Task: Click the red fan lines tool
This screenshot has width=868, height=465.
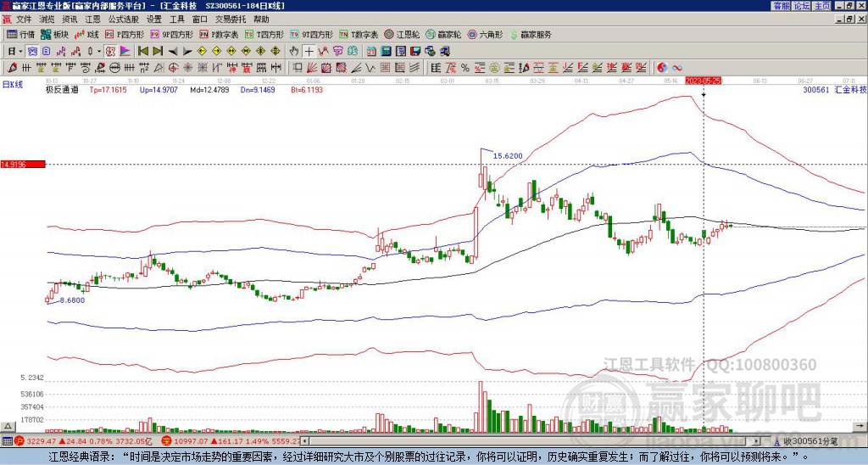Action: [x=312, y=68]
